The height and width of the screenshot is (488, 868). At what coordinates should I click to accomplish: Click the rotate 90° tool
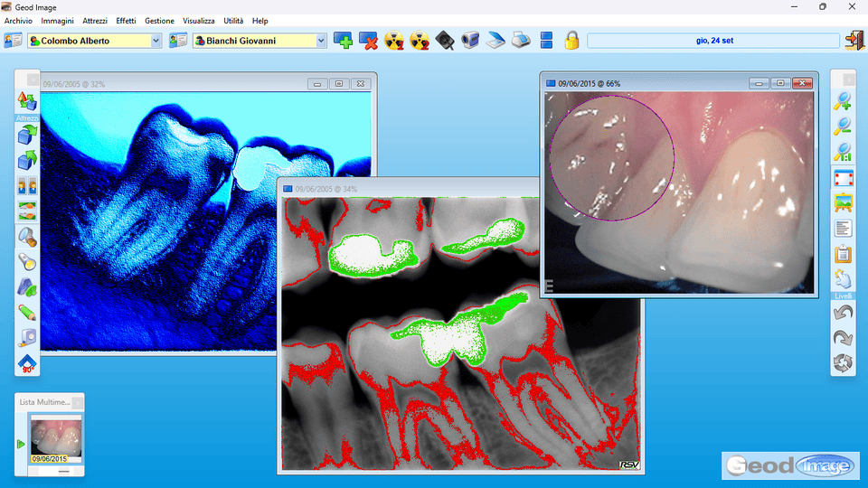tap(26, 363)
